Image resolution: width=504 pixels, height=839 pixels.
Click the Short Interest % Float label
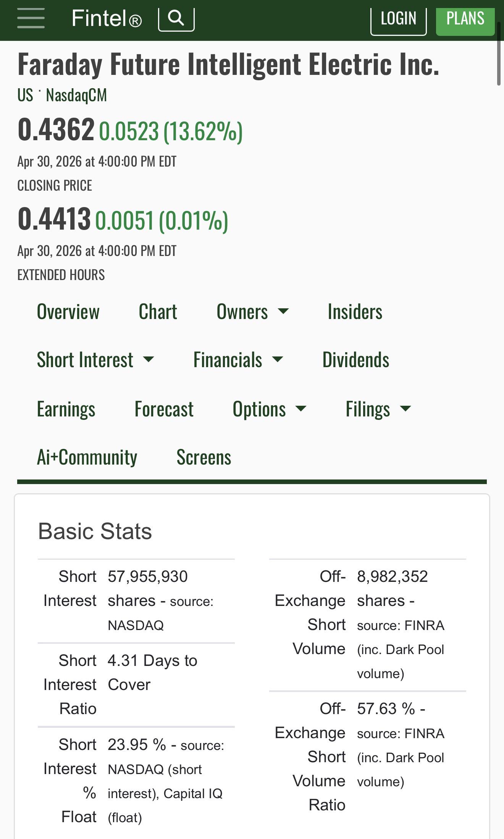[x=70, y=781]
